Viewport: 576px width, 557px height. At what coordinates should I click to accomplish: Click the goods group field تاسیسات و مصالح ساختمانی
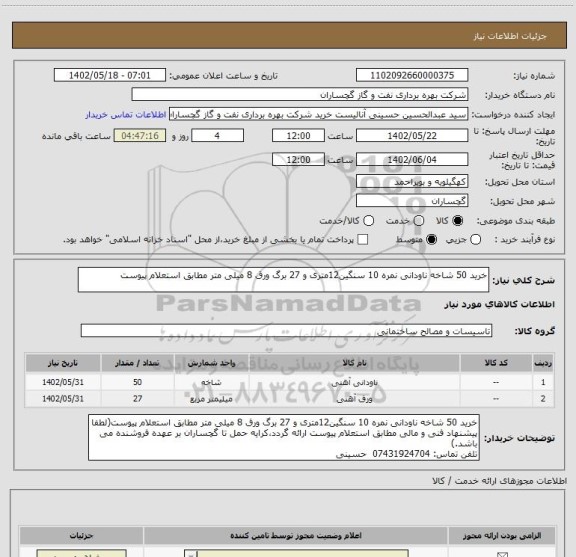(287, 331)
